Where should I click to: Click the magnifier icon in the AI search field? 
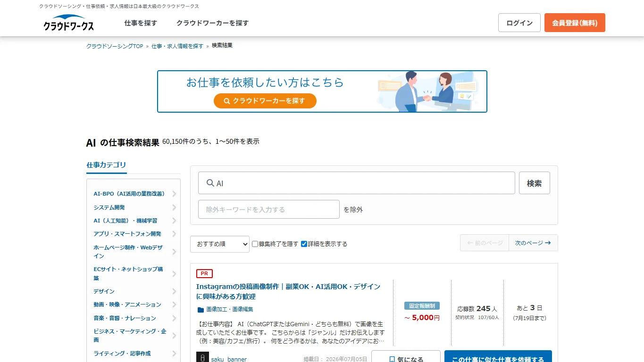pos(210,183)
